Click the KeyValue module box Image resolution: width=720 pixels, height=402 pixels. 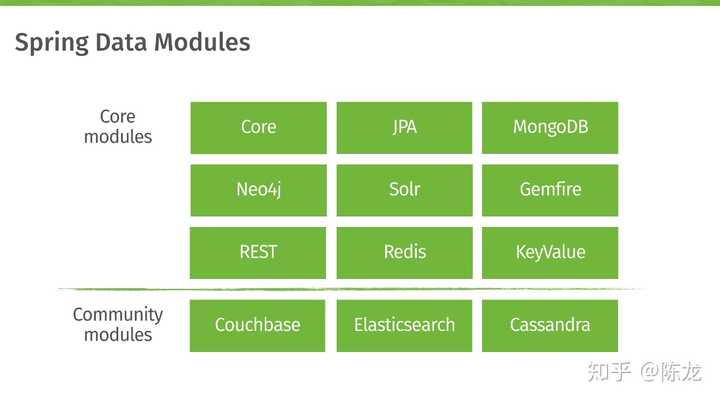click(550, 252)
